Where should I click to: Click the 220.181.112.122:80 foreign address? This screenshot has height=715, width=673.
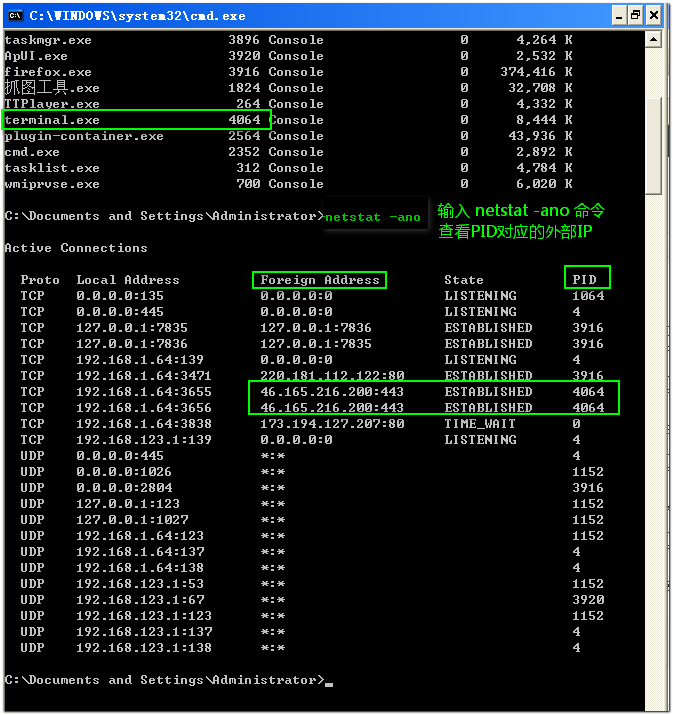(332, 376)
